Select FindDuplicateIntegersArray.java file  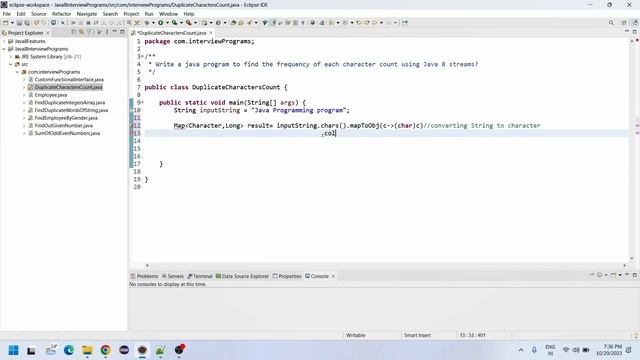[69, 102]
